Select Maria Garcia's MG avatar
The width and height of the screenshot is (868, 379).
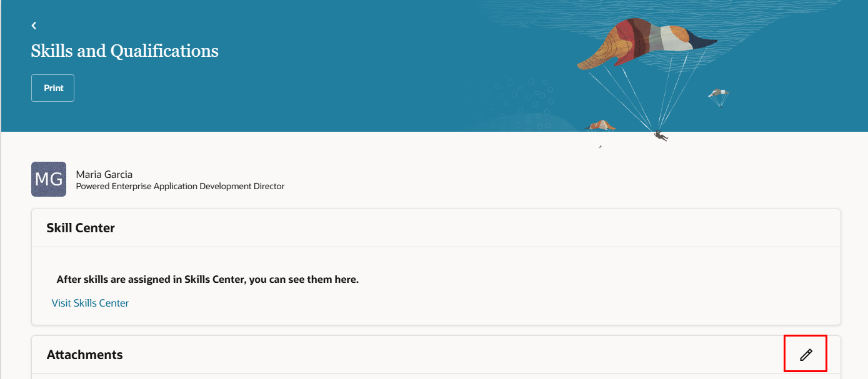[x=49, y=180]
